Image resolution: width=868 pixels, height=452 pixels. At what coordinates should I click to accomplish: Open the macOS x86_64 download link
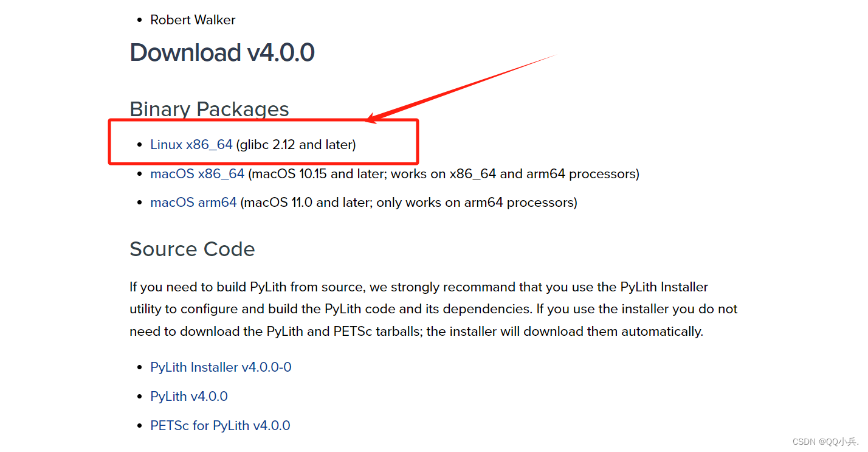197,173
